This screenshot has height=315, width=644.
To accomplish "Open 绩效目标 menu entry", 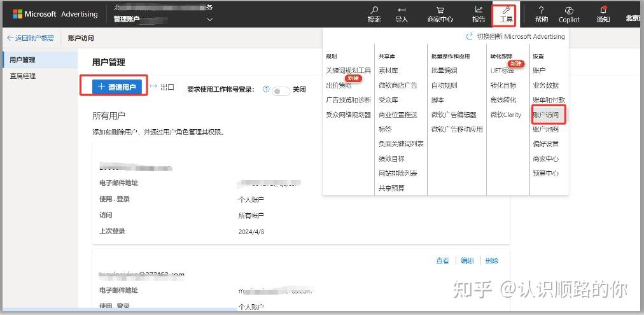I will point(391,158).
